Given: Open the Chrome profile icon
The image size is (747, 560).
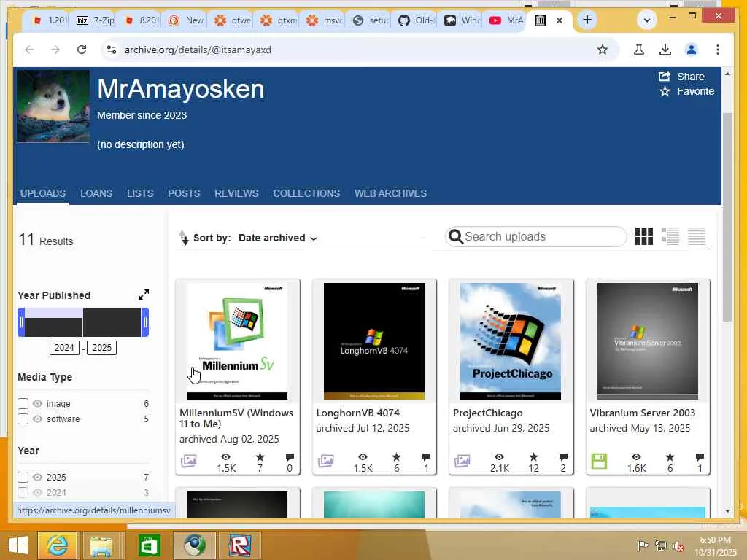Looking at the screenshot, I should 692,50.
